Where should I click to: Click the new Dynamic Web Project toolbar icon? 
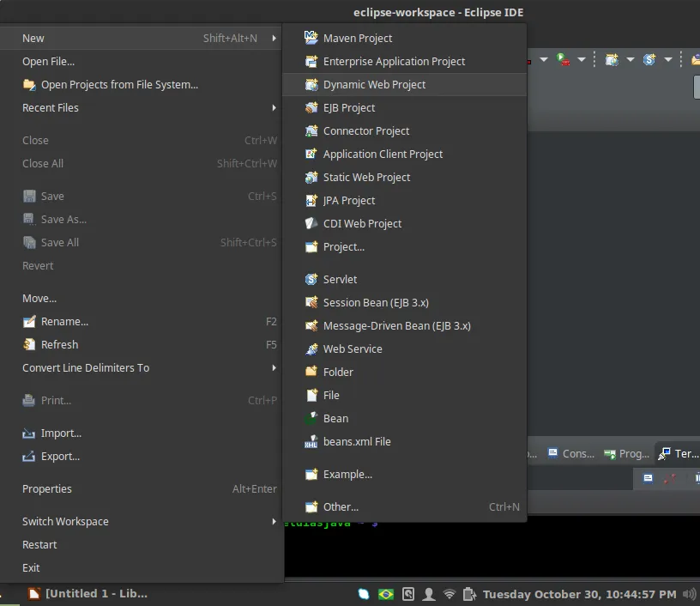[x=612, y=59]
